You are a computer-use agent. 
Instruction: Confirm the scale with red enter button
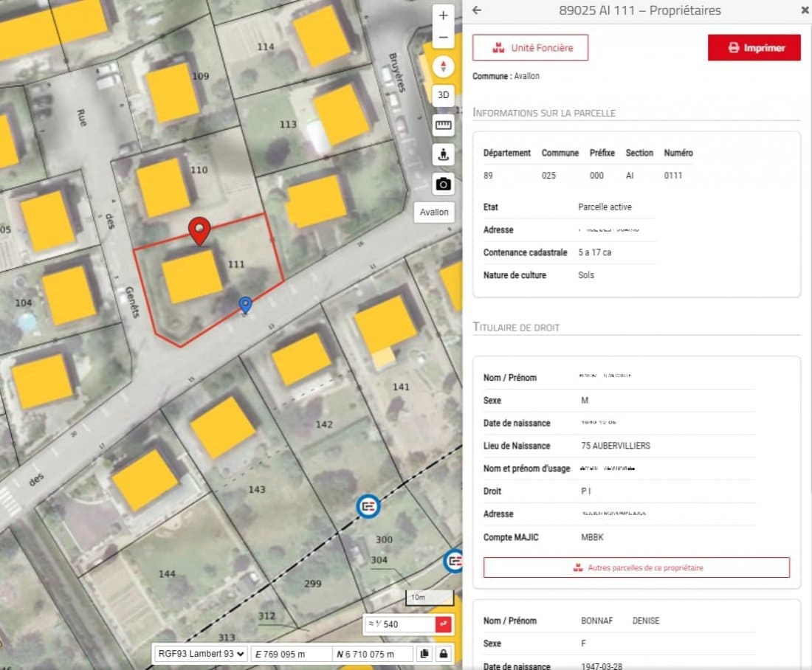click(443, 624)
